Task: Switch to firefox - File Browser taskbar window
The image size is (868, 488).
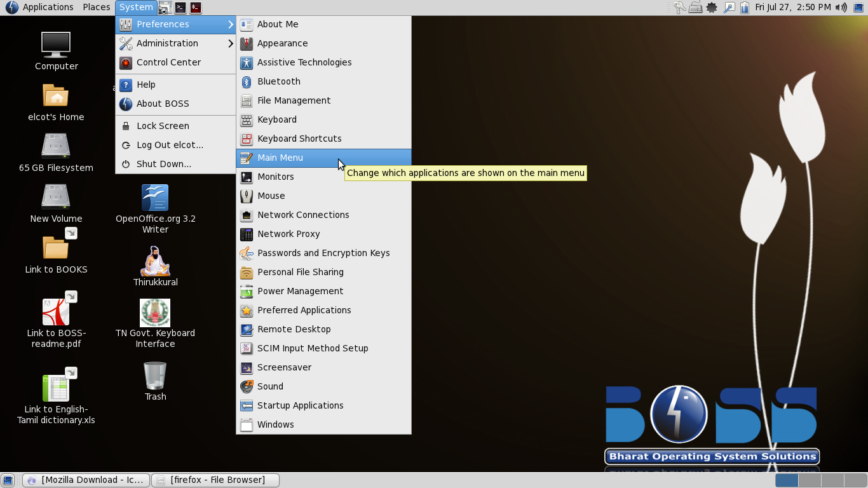Action: (216, 480)
